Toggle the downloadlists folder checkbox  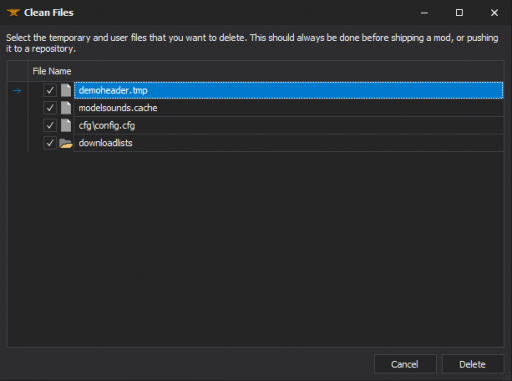coord(50,143)
